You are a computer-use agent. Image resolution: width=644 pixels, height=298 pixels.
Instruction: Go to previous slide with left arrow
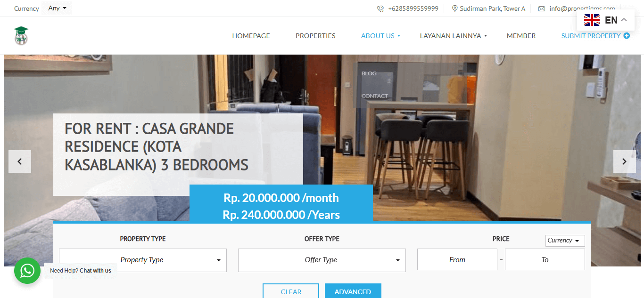[20, 161]
